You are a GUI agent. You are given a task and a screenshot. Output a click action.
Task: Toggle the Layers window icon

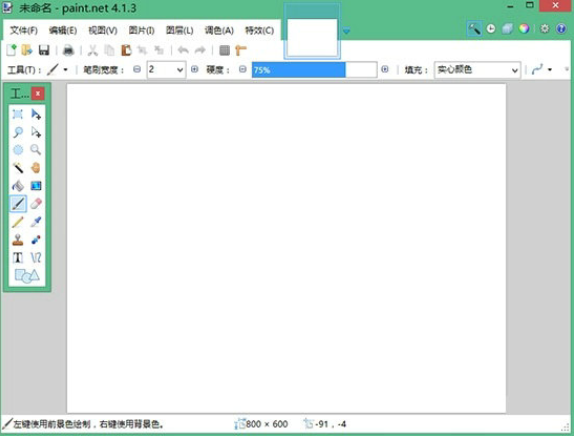tap(507, 29)
